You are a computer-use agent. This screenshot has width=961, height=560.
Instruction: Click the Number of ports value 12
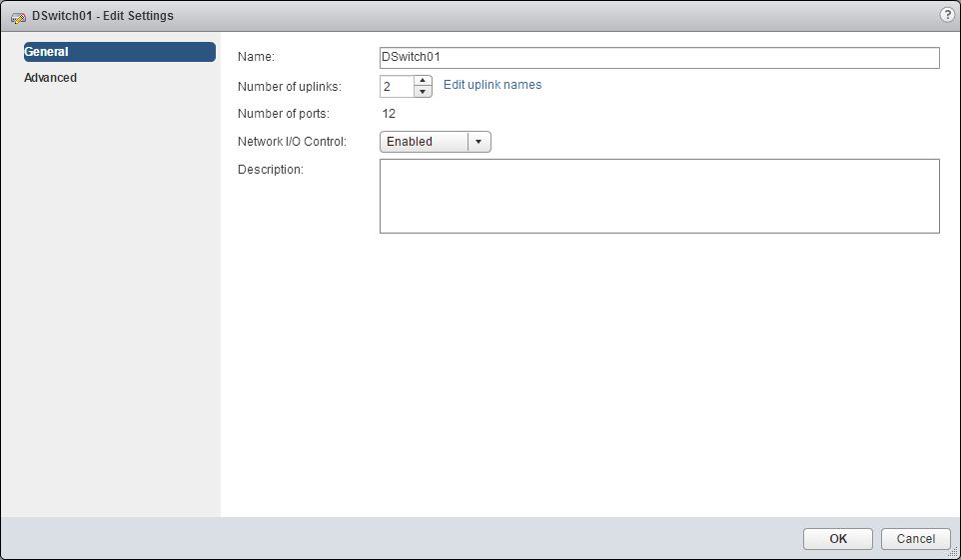tap(389, 114)
